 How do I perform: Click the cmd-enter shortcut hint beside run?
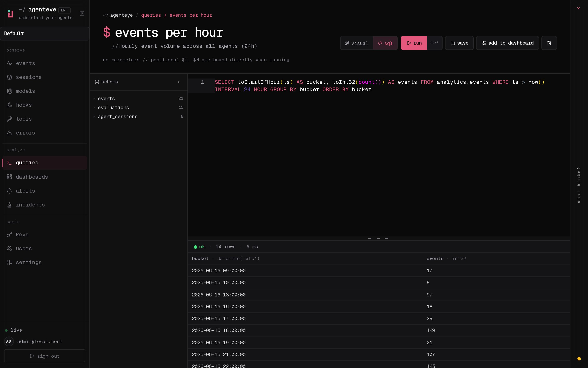coord(434,43)
